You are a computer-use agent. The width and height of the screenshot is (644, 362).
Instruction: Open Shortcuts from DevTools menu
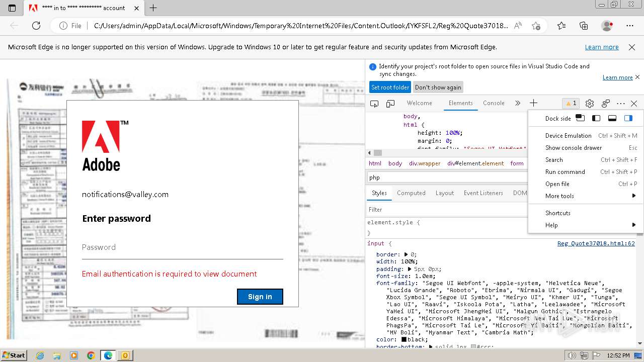tap(586, 213)
